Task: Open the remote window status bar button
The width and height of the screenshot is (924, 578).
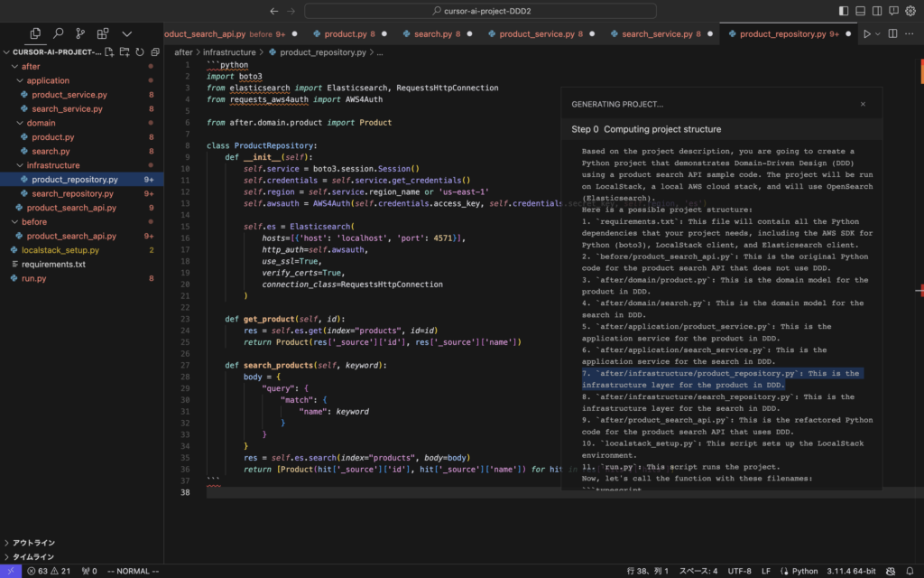Action: pyautogui.click(x=11, y=571)
